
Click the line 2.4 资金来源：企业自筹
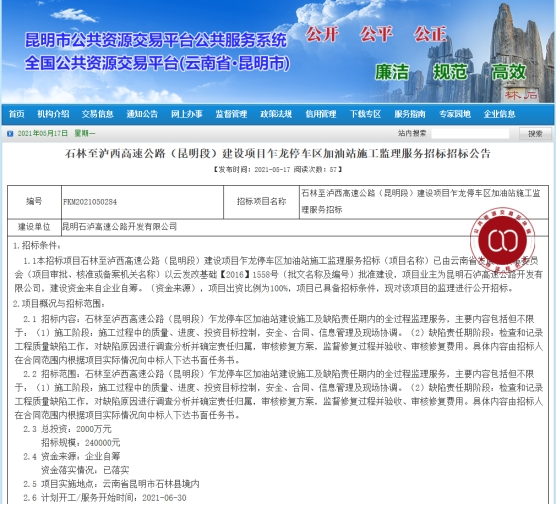point(72,456)
